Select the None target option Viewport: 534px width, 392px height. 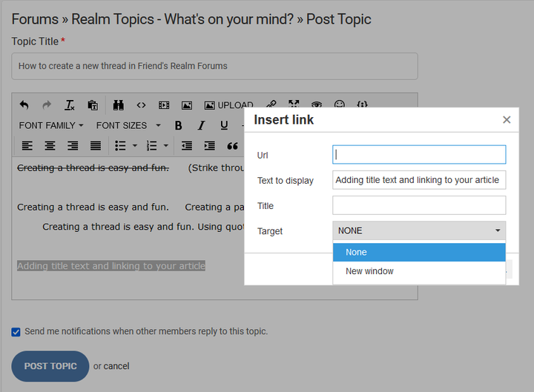point(356,252)
